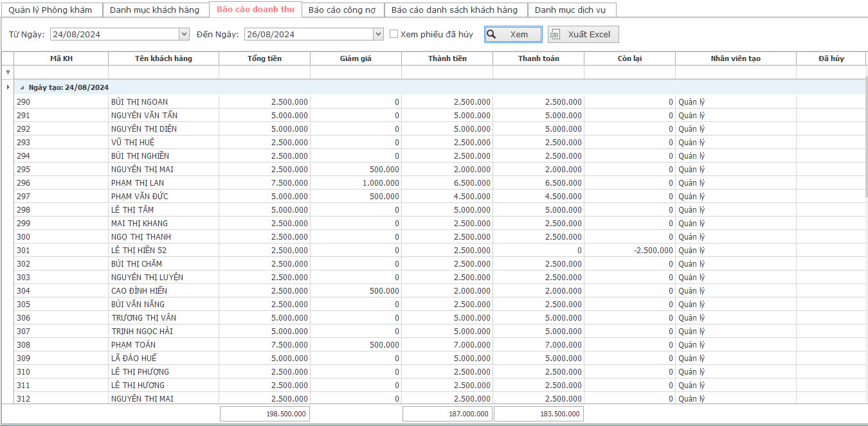Click the Giảm giá column header
This screenshot has height=426, width=868.
[356, 58]
